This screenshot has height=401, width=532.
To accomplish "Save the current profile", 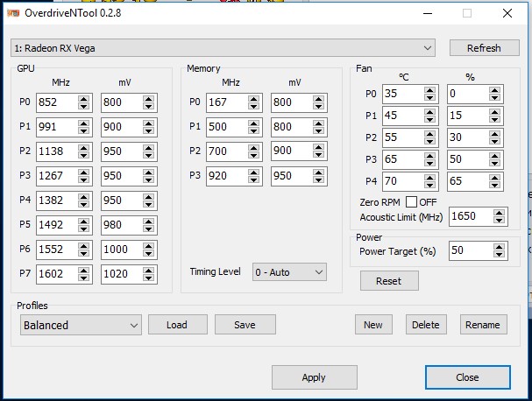I will click(245, 325).
